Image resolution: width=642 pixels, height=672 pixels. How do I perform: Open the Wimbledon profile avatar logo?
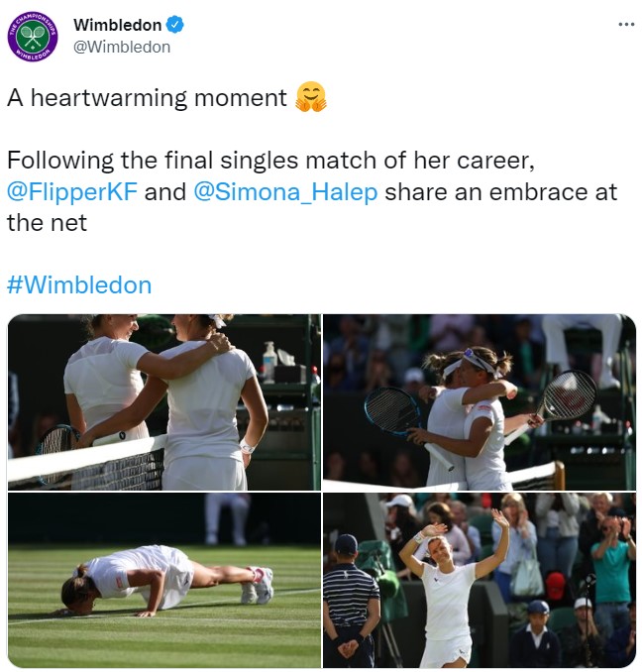(33, 37)
